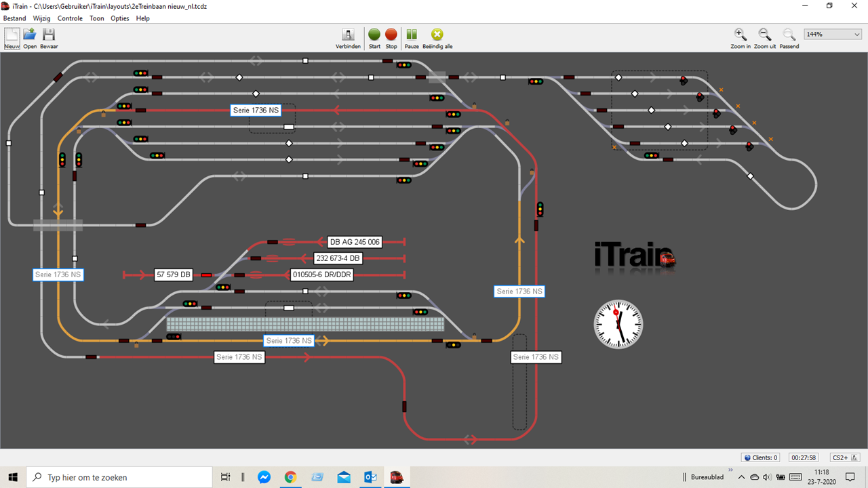Click the Passend fit icon
Viewport: 868px width, 488px height.
point(789,38)
